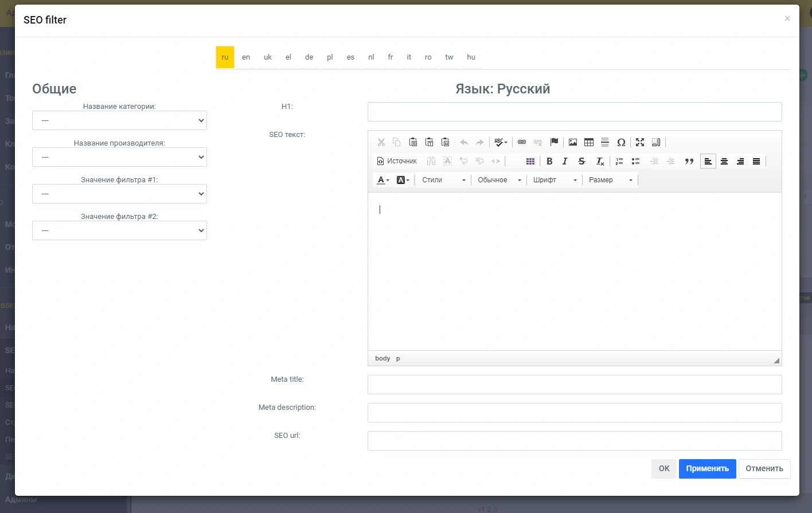This screenshot has width=812, height=513.
Task: Click the insert table icon
Action: [x=589, y=142]
